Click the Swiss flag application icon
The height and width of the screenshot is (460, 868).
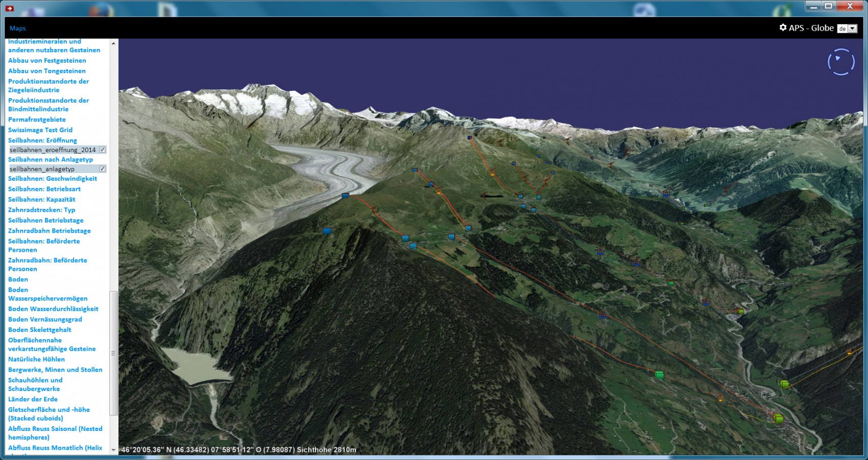tap(9, 8)
